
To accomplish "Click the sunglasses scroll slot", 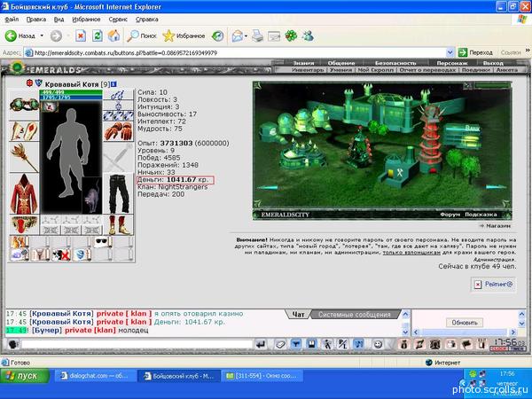I will pos(102,243).
